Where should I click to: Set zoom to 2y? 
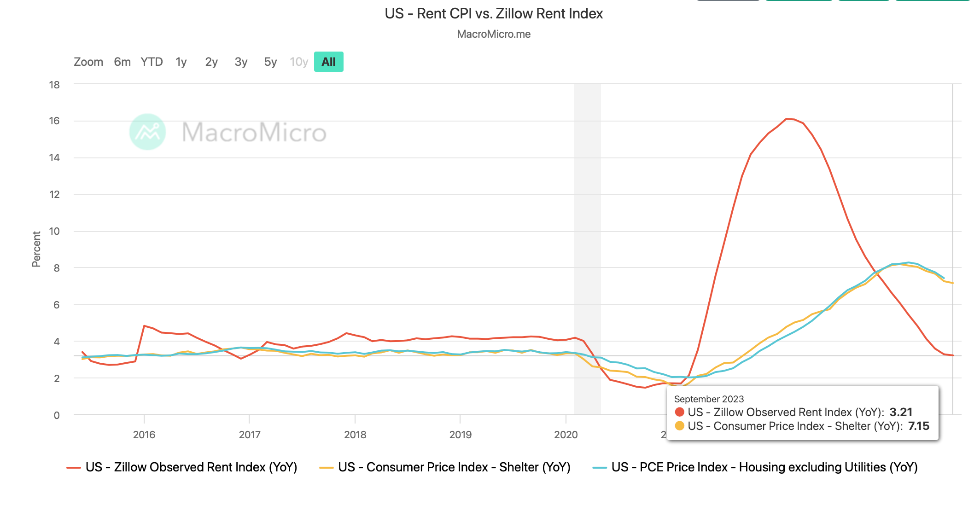coord(211,62)
